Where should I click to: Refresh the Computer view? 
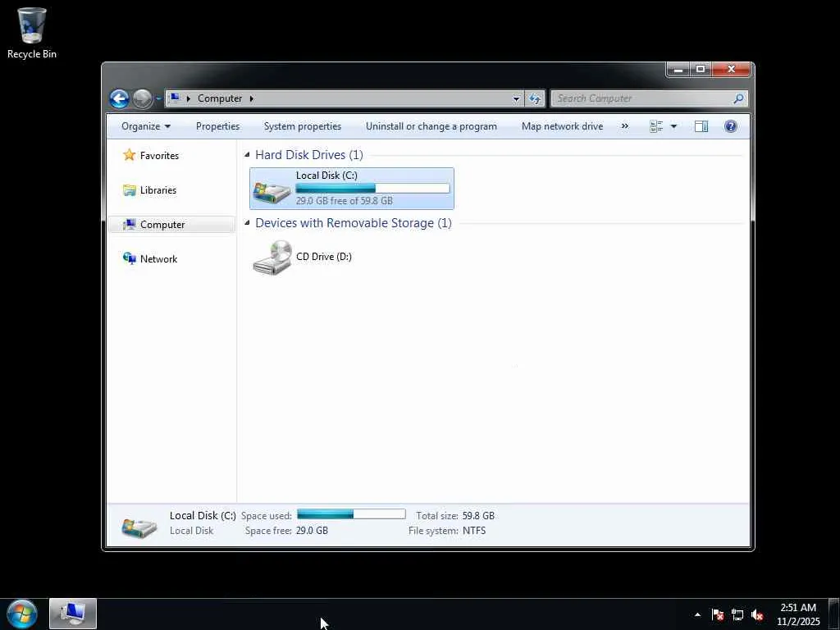click(x=535, y=98)
